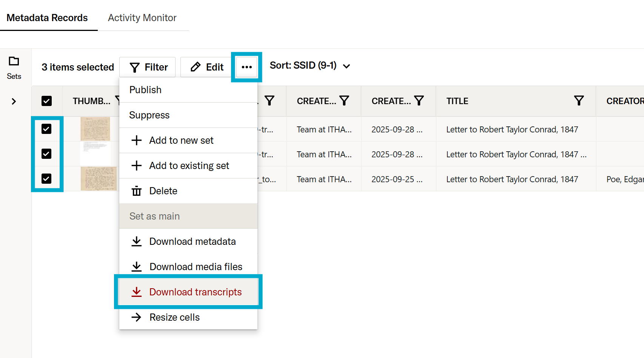644x358 pixels.
Task: Choose Delete from the actions menu
Action: pyautogui.click(x=188, y=191)
